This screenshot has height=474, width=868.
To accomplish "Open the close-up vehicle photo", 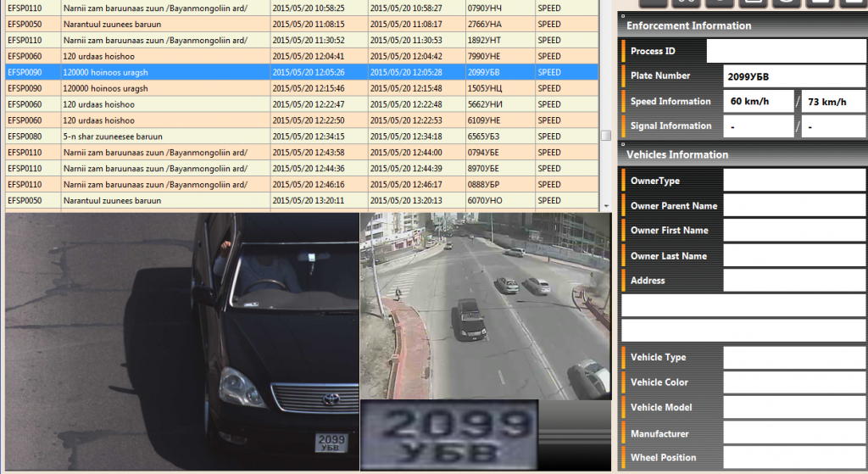I will pyautogui.click(x=181, y=341).
